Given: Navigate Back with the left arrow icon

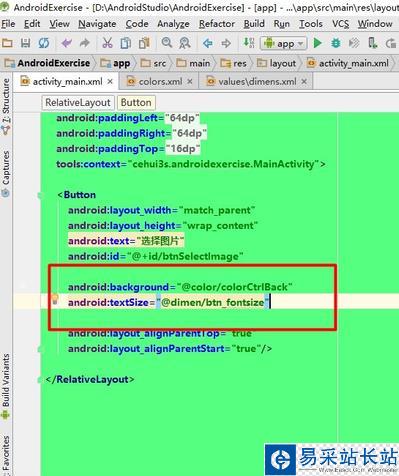Looking at the screenshot, I should [x=208, y=43].
